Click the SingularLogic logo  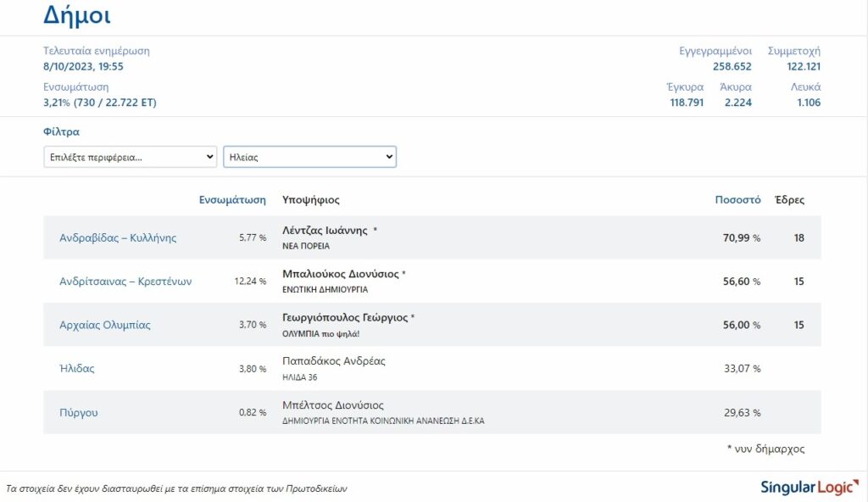(x=810, y=488)
